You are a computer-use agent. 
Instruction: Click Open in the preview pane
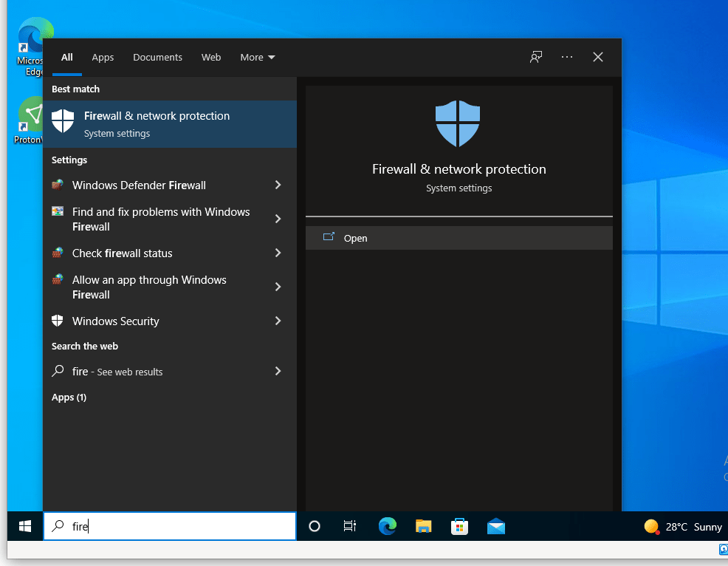coord(459,238)
